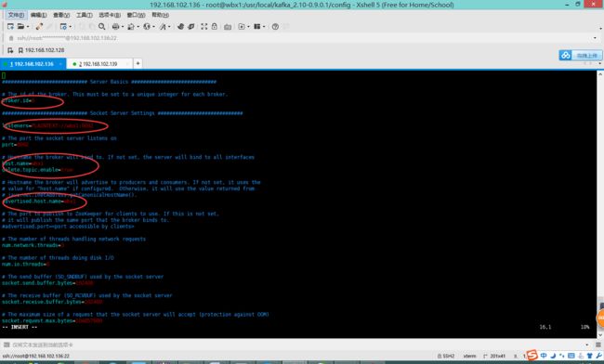Click the Sogou wrench settings icon
The width and height of the screenshot is (604, 364).
point(598,356)
